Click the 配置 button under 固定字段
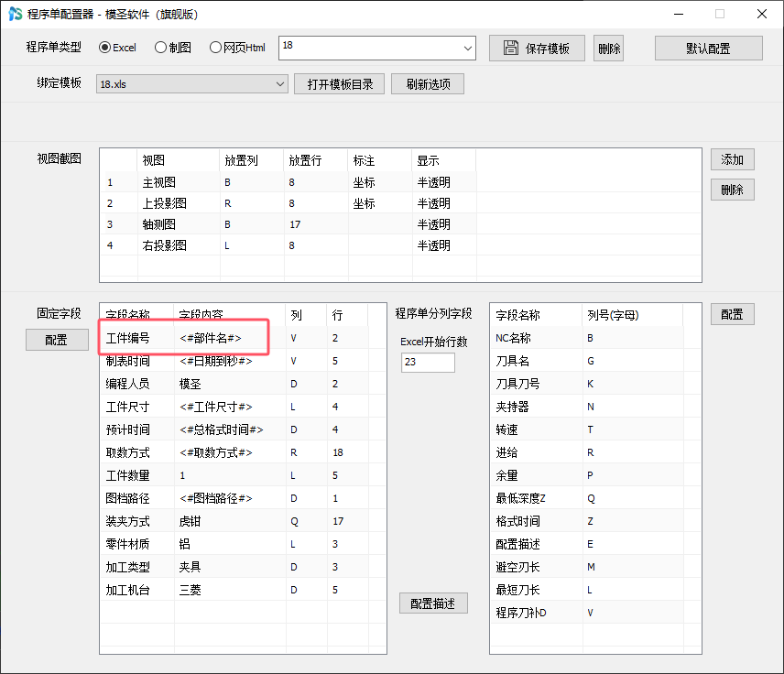This screenshot has height=674, width=784. 57,340
